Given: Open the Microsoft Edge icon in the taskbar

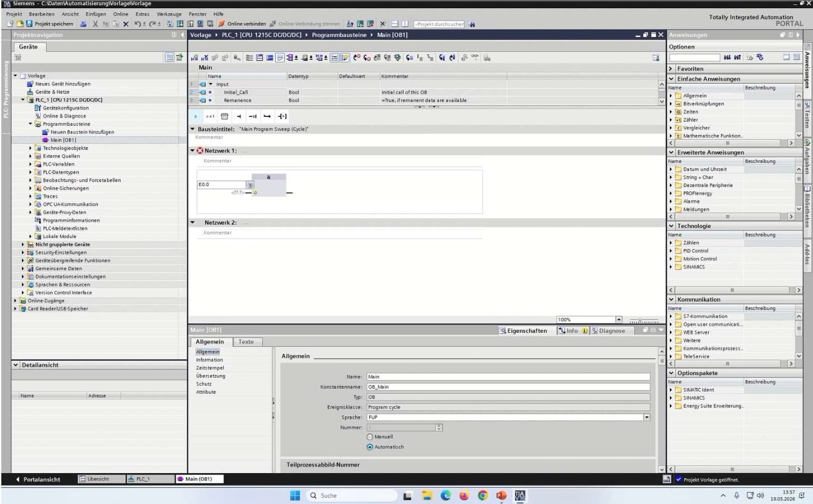Looking at the screenshot, I should 445,496.
